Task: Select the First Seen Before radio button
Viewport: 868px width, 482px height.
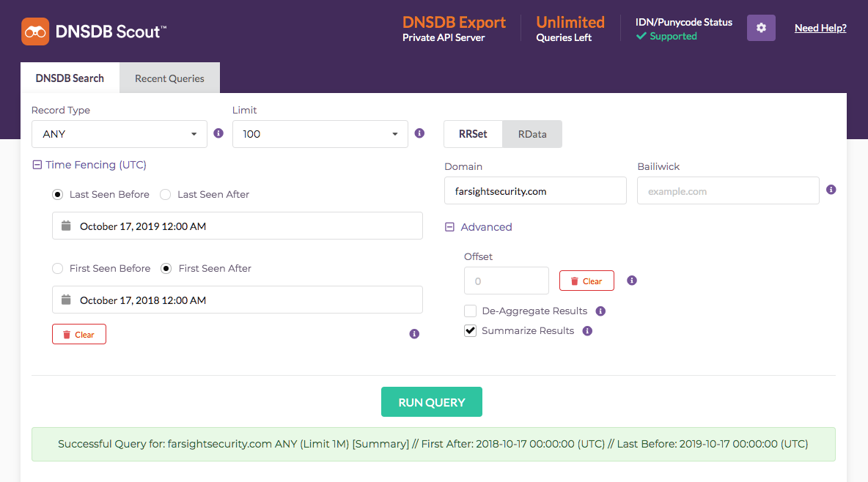Action: point(58,268)
